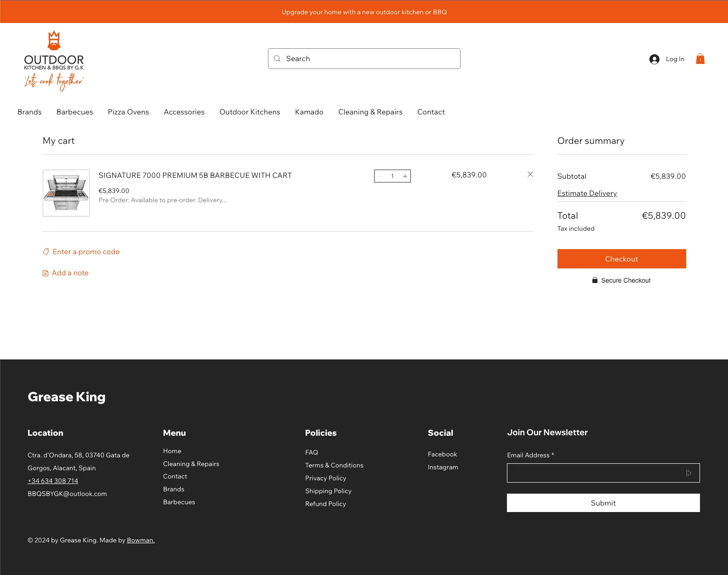
Task: Click the orange Checkout button
Action: click(621, 259)
